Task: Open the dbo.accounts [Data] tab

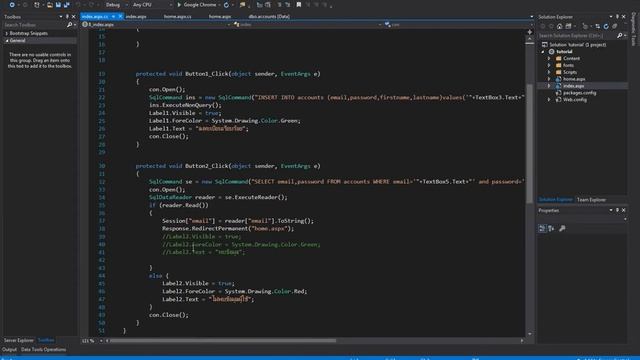Action: click(269, 17)
